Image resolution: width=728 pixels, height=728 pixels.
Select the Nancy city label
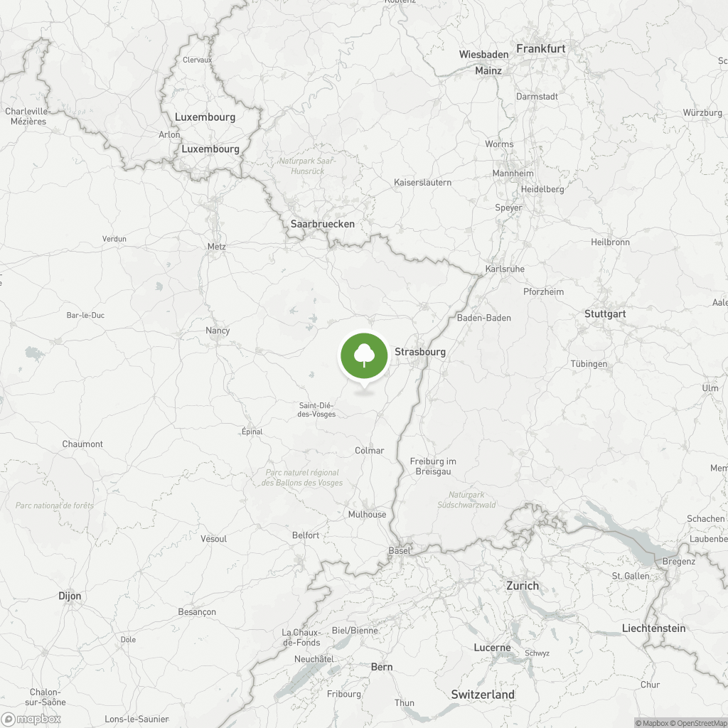point(218,331)
